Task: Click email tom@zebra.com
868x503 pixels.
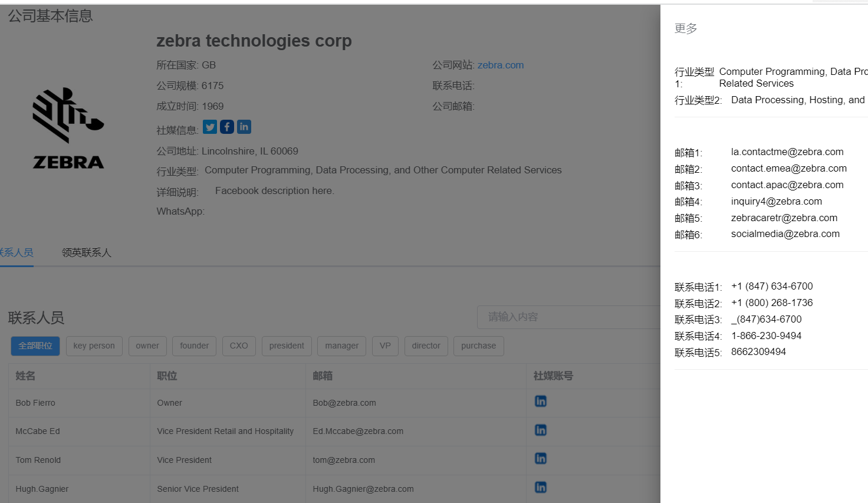Action: coord(344,460)
